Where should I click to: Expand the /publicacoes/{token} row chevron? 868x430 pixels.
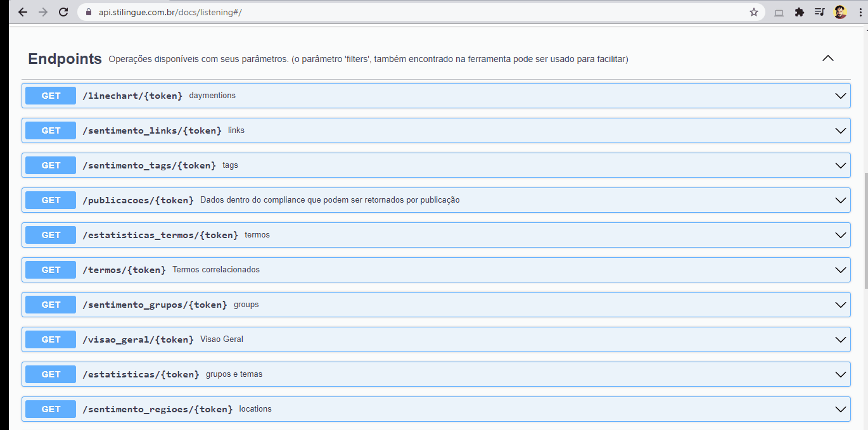pos(841,200)
